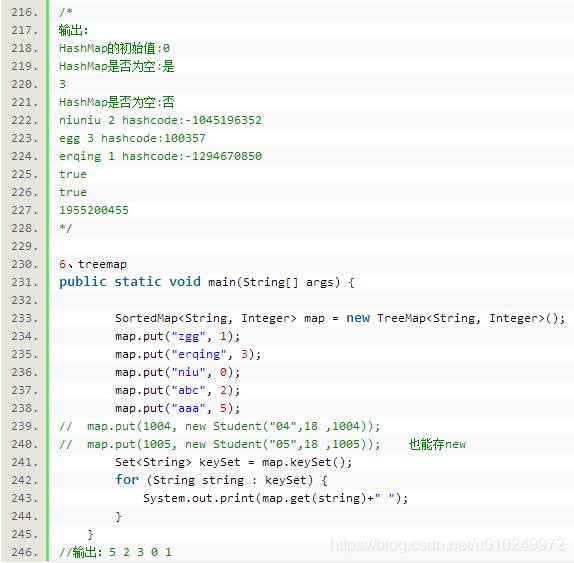Click line number 216
Viewport: 574px width, 563px height.
pos(24,12)
